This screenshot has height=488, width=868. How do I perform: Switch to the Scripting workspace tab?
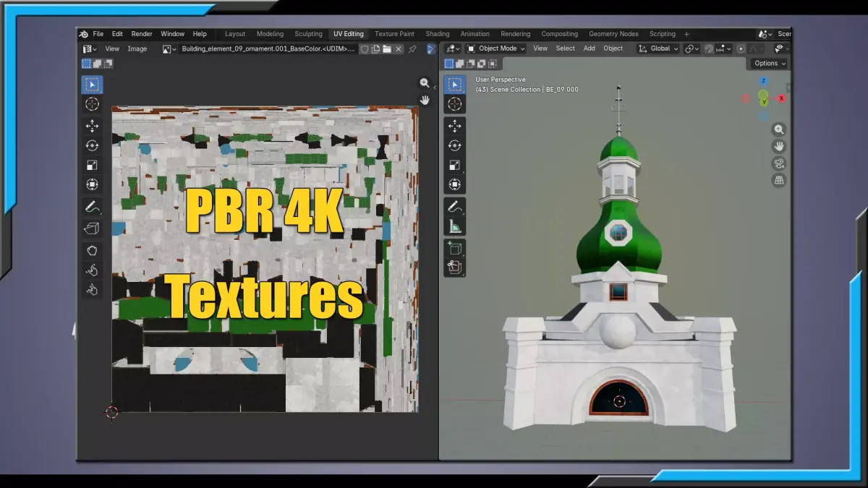pyautogui.click(x=662, y=34)
